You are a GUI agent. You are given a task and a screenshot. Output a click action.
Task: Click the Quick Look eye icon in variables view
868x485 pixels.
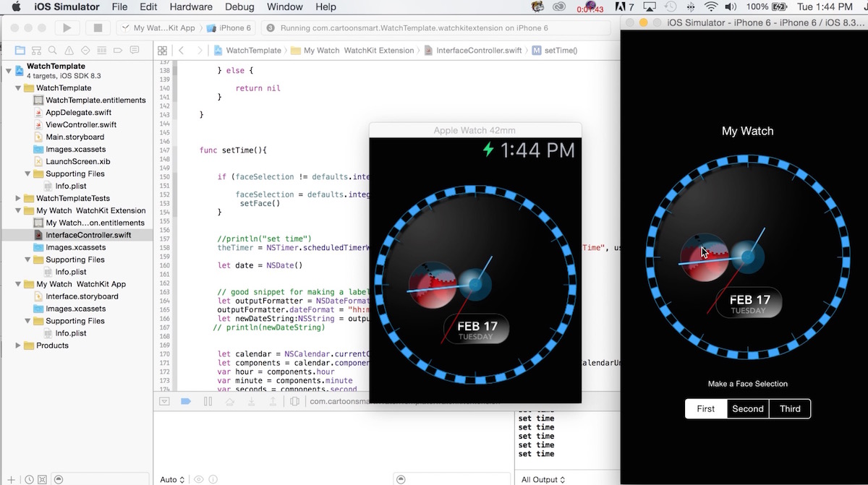click(198, 479)
